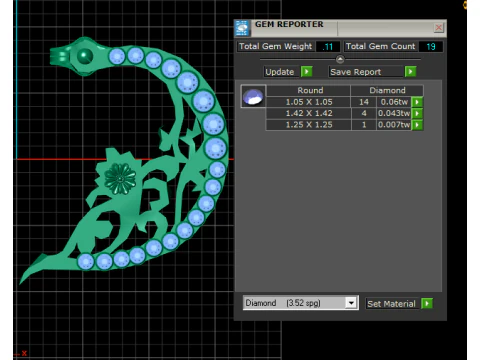The image size is (480, 360).
Task: Click the Set Material label
Action: tap(392, 304)
